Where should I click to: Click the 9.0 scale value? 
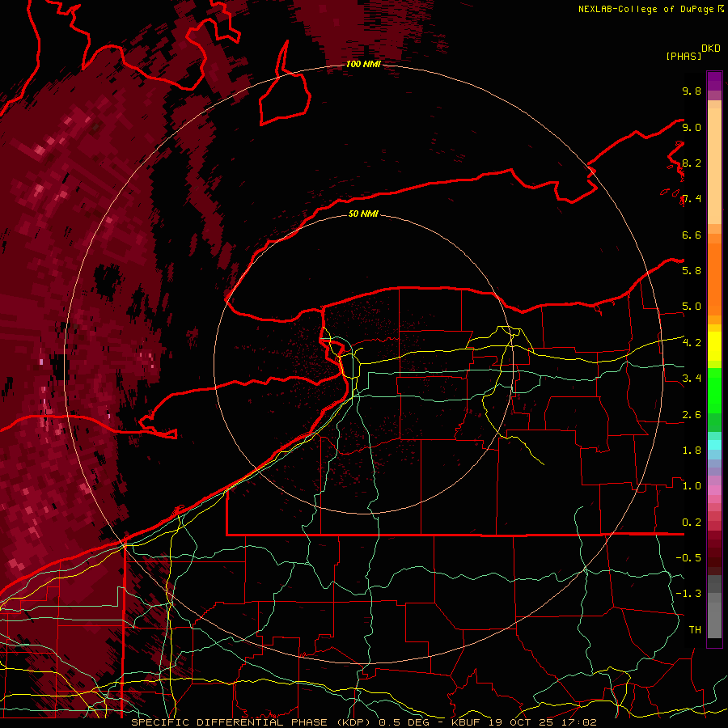[x=692, y=127]
